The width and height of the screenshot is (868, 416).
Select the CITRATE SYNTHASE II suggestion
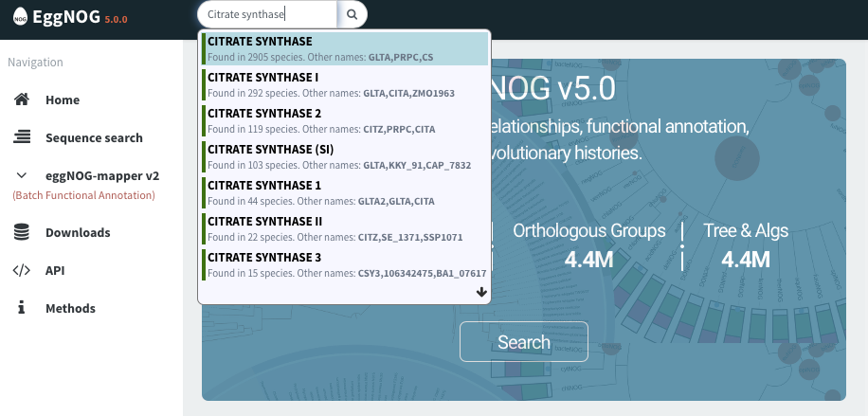[x=345, y=228]
